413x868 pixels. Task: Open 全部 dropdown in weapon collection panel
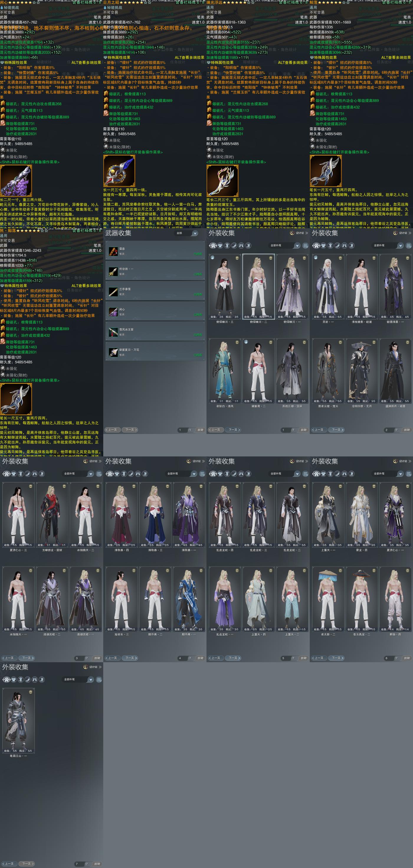coord(186,233)
